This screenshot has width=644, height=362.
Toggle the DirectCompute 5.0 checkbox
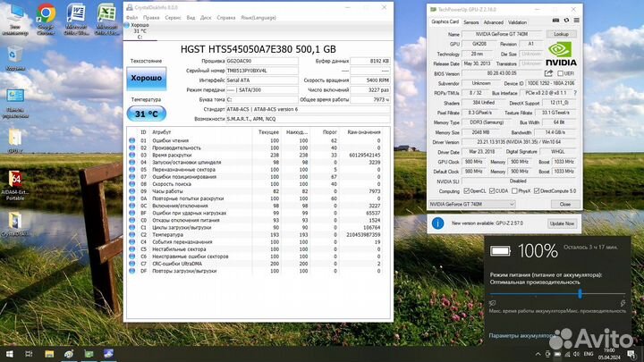point(537,191)
